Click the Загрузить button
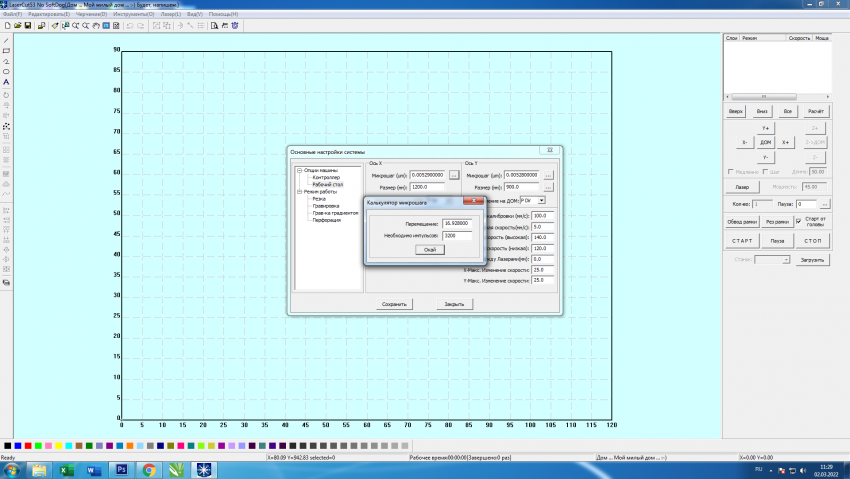Image resolution: width=850 pixels, height=479 pixels. pos(812,260)
